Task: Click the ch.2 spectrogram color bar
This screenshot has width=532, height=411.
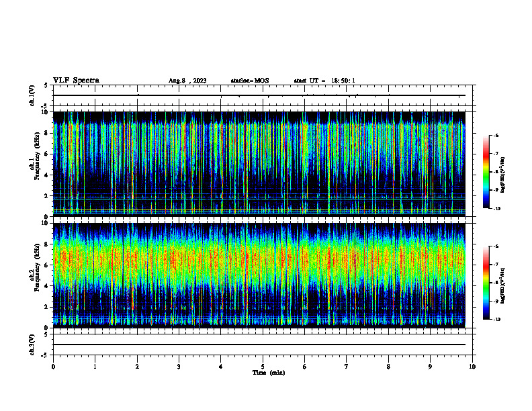Action: 486,283
